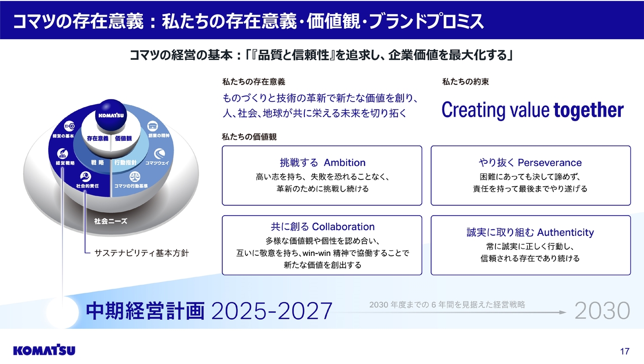This screenshot has width=644, height=364.
Task: Click the 中期経営計画 2025-2027 heading
Action: 209,311
